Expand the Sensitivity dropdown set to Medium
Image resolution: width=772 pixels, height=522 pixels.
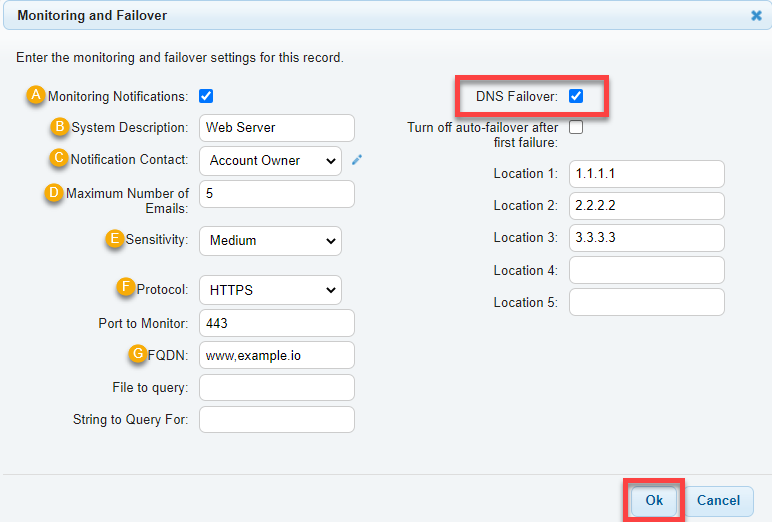pos(270,241)
